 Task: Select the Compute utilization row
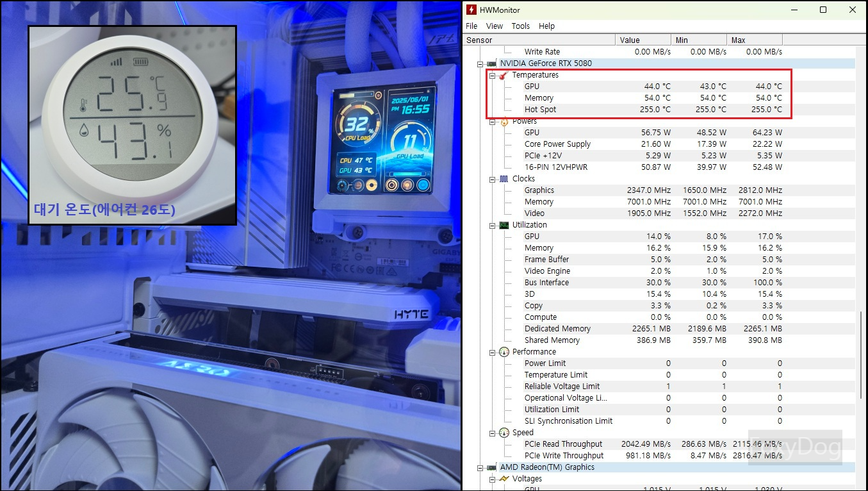click(659, 317)
